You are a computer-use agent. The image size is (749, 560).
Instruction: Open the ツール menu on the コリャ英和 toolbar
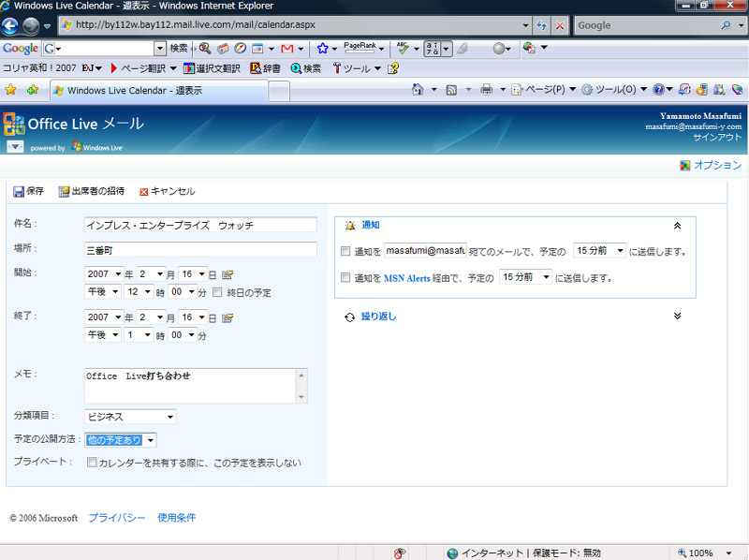point(358,68)
